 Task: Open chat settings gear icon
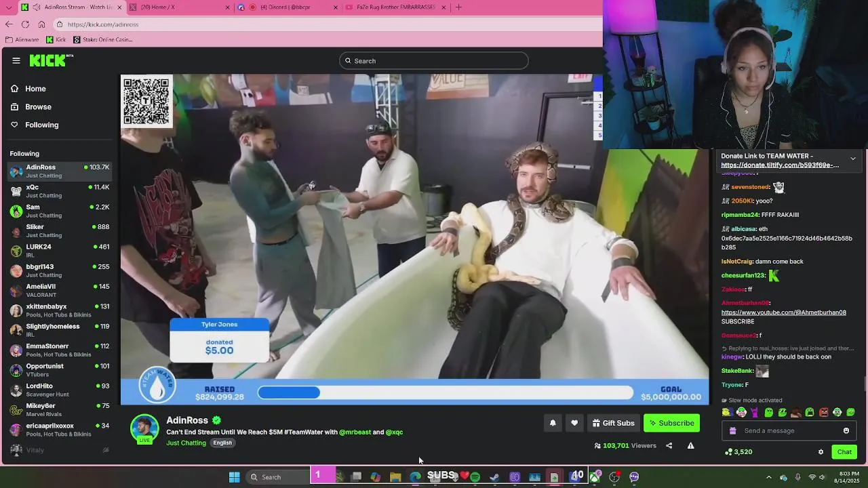tap(821, 451)
